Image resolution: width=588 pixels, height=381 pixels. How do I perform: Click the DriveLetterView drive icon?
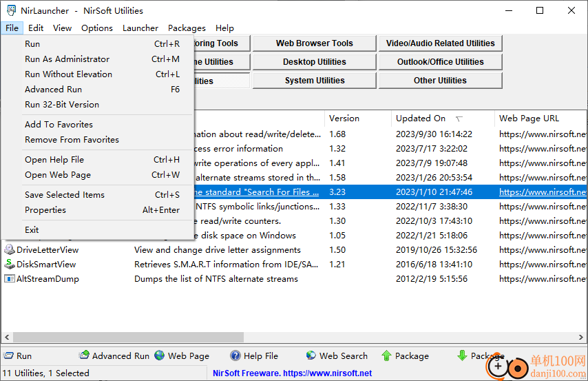coord(9,249)
